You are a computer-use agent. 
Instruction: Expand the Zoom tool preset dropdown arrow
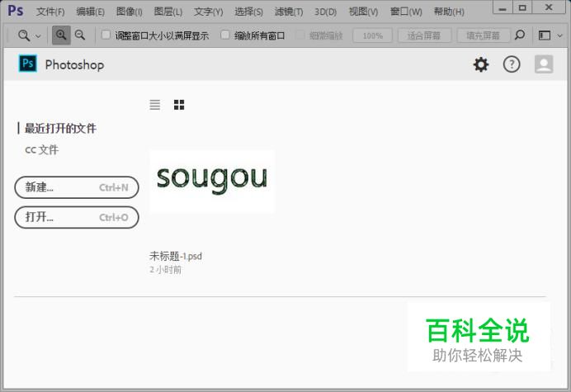click(38, 36)
